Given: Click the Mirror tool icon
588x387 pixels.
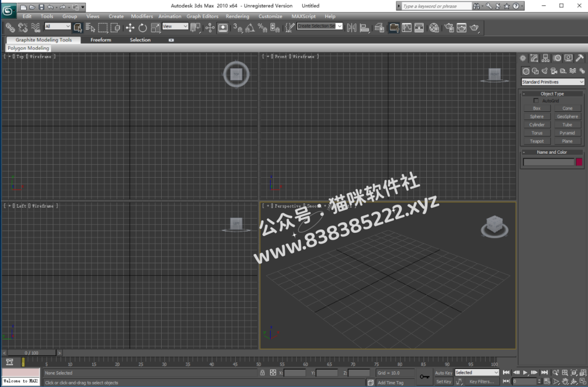Looking at the screenshot, I should pos(351,27).
